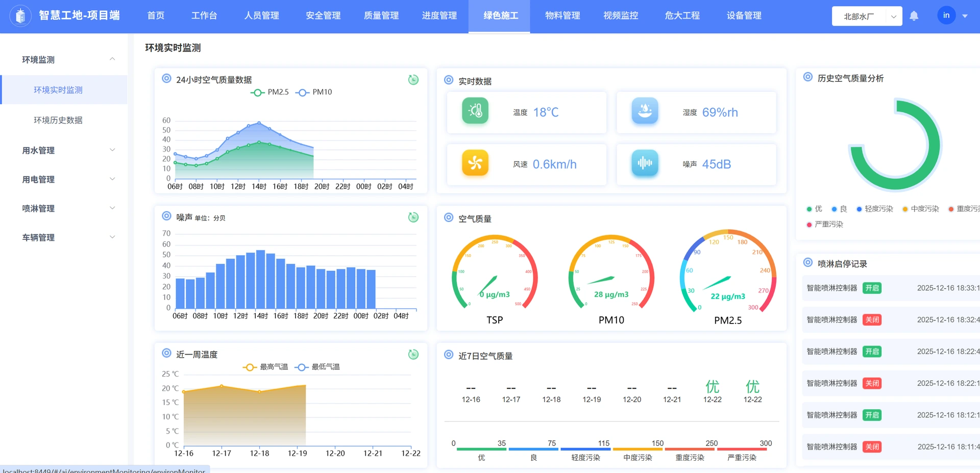Toggle 中度污染 legend in history pie chart
Viewport: 980px width, 473px height.
(x=921, y=209)
